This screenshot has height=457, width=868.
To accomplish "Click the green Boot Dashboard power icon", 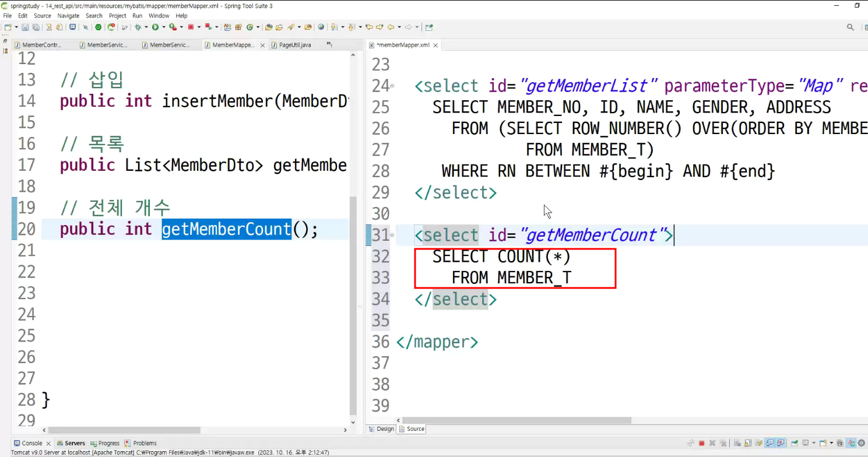I will click(99, 27).
